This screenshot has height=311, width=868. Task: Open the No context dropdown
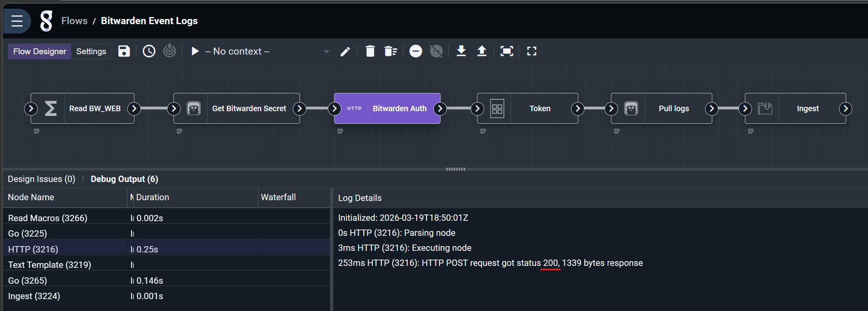267,51
